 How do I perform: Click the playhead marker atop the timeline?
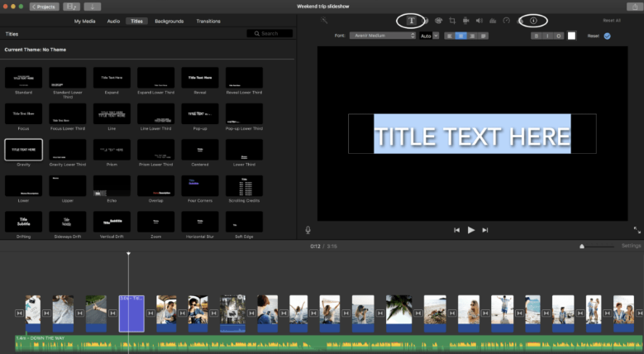click(x=129, y=253)
